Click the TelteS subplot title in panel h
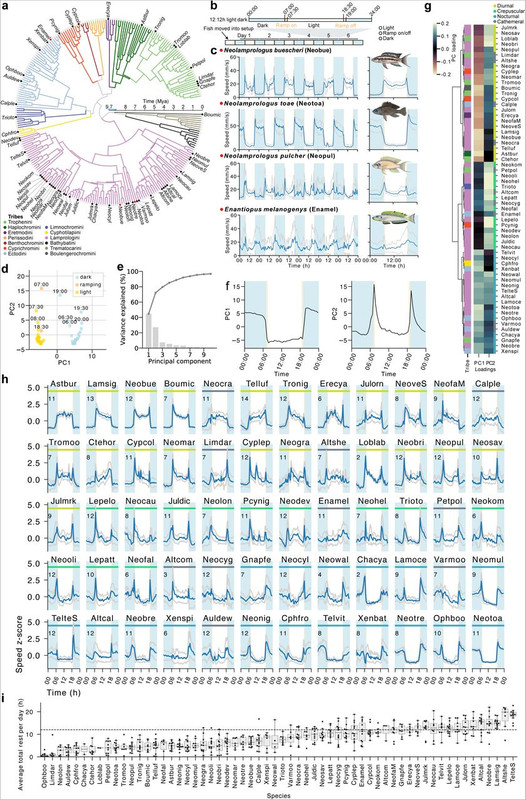The height and width of the screenshot is (800, 526). pos(64,618)
